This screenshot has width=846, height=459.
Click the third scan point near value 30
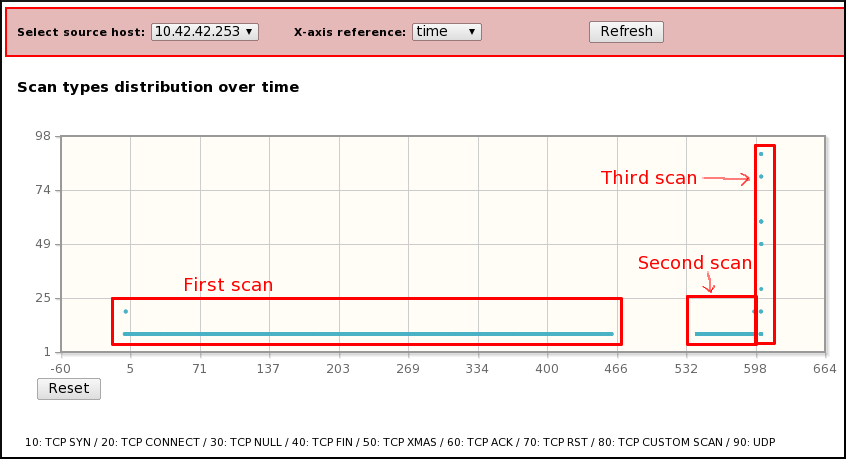761,289
